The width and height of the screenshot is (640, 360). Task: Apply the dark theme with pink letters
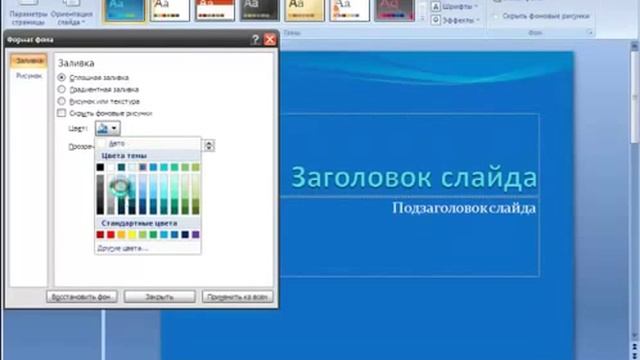tap(395, 10)
